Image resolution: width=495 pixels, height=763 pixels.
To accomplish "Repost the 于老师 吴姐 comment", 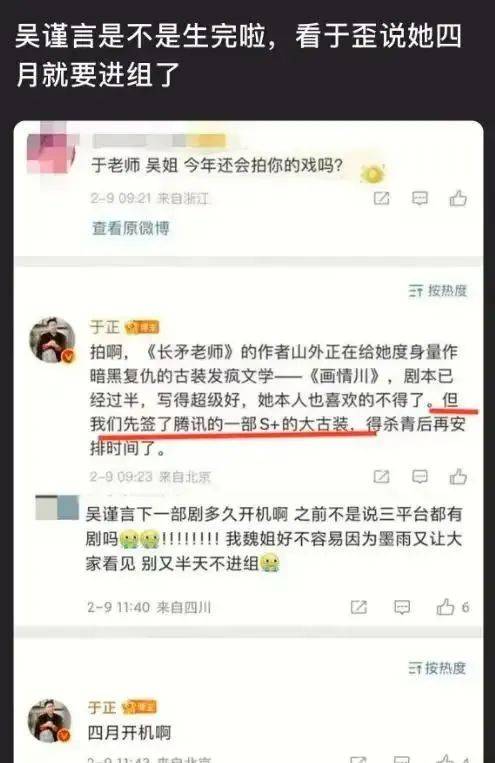I will [382, 198].
